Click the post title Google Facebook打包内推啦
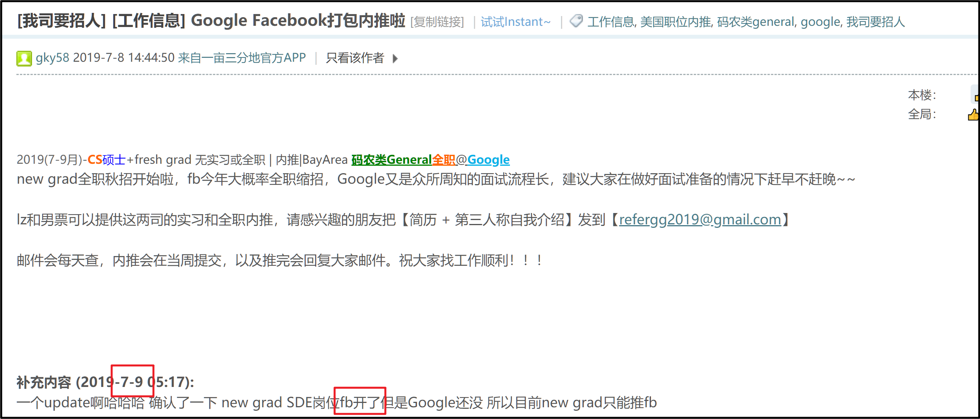980x419 pixels. (298, 20)
